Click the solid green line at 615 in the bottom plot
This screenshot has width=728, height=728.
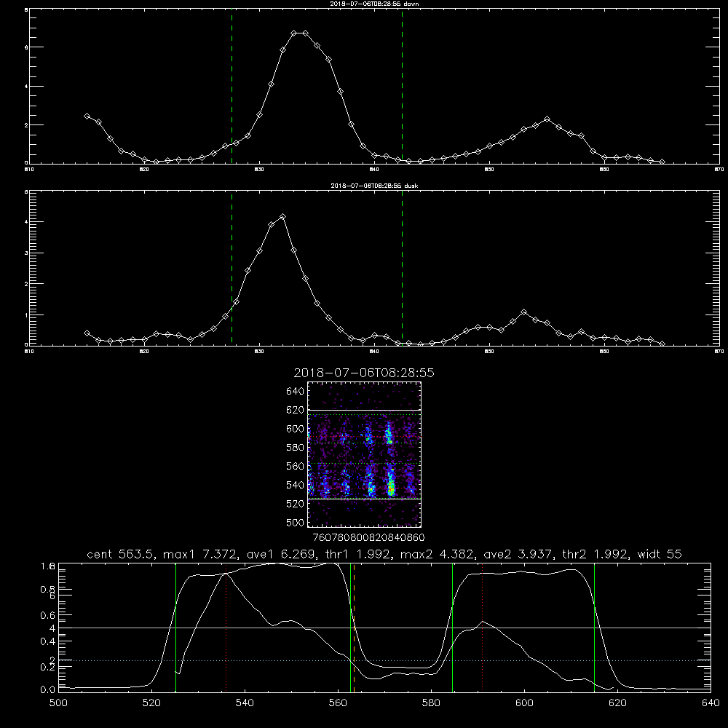tap(594, 628)
